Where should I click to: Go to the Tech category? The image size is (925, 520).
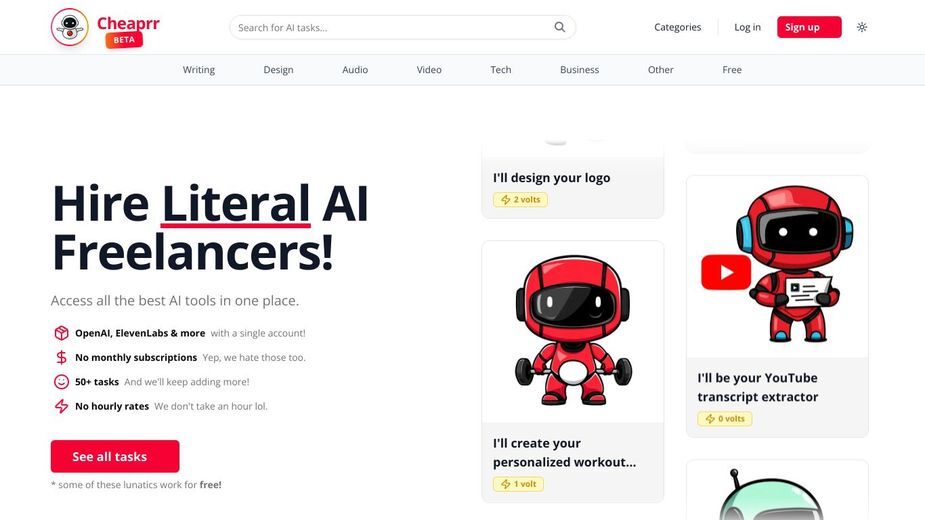click(x=501, y=70)
